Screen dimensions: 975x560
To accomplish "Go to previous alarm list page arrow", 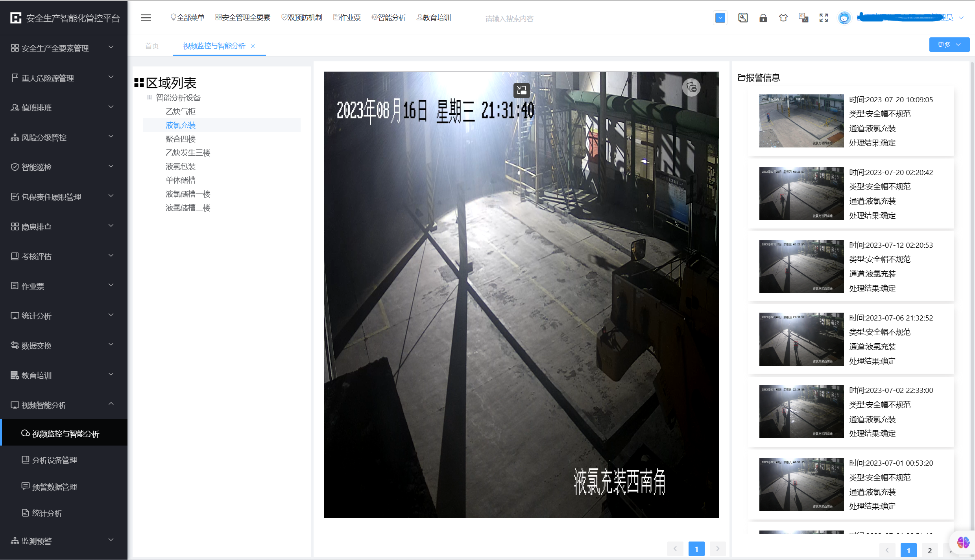I will (x=887, y=550).
